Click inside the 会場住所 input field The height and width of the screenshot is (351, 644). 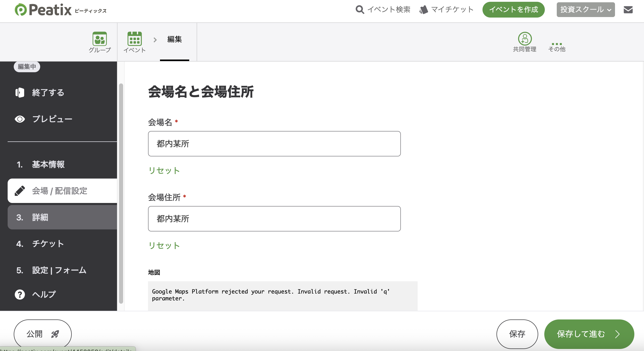[274, 219]
